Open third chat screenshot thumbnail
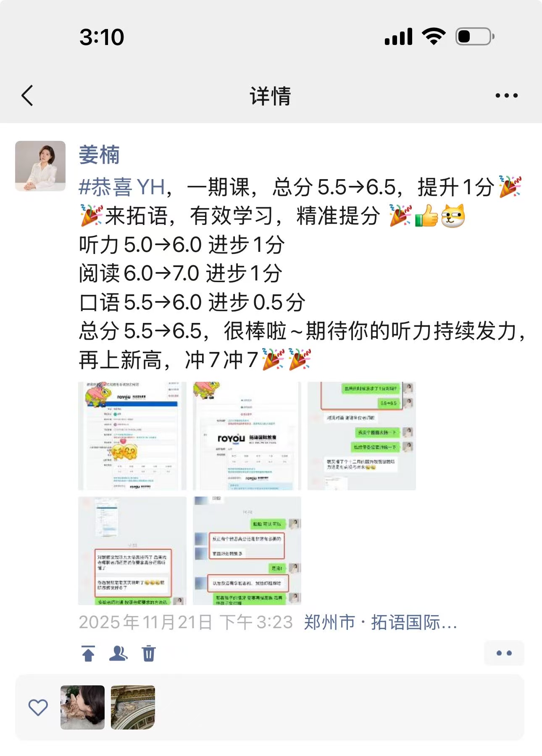Screen dimensions: 542x756 click(362, 436)
